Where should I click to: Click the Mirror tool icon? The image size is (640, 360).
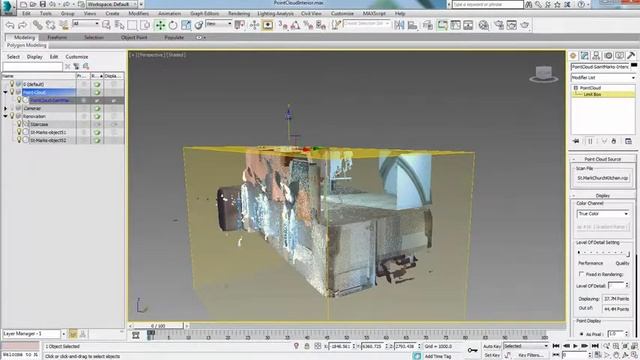pos(400,25)
